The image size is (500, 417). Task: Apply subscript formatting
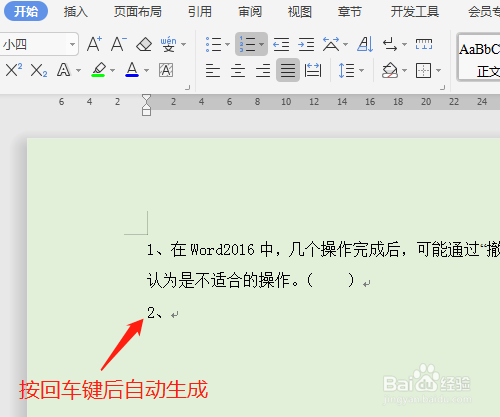(x=39, y=70)
